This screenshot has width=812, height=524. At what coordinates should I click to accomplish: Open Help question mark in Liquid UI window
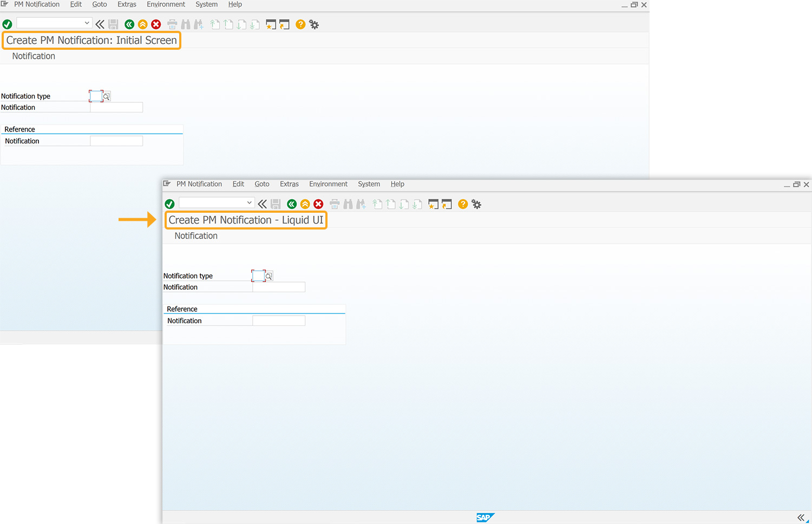463,204
